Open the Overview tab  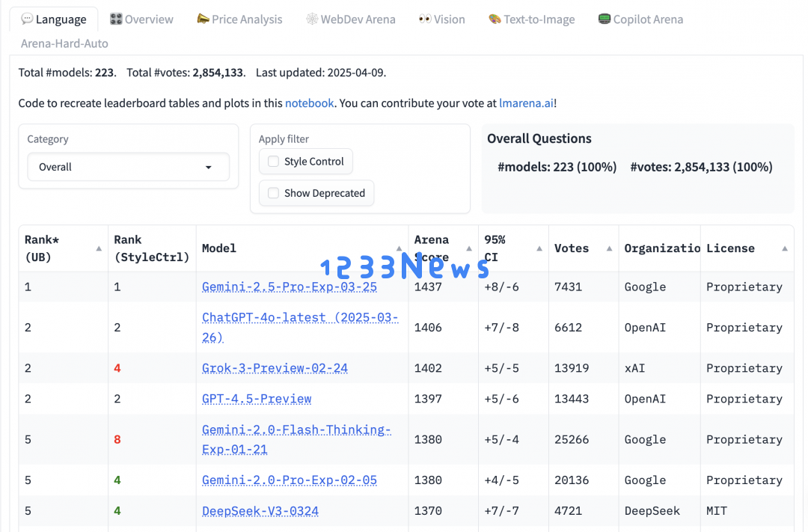point(141,19)
